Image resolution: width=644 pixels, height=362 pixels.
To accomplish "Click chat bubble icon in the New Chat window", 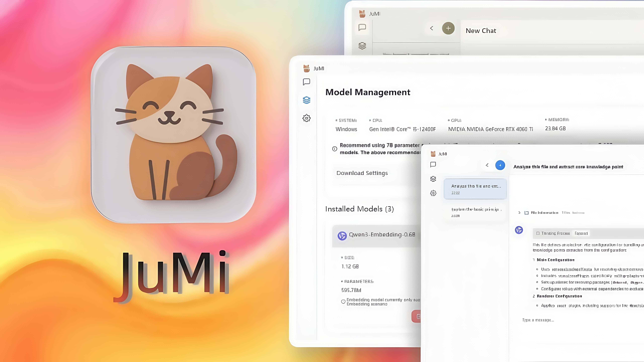I will coord(362,27).
